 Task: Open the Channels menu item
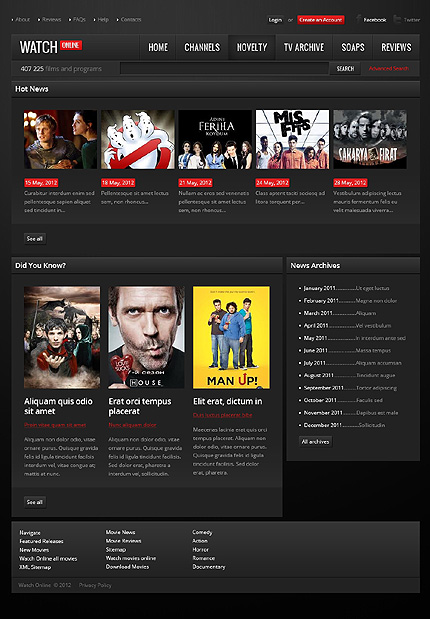coord(202,47)
